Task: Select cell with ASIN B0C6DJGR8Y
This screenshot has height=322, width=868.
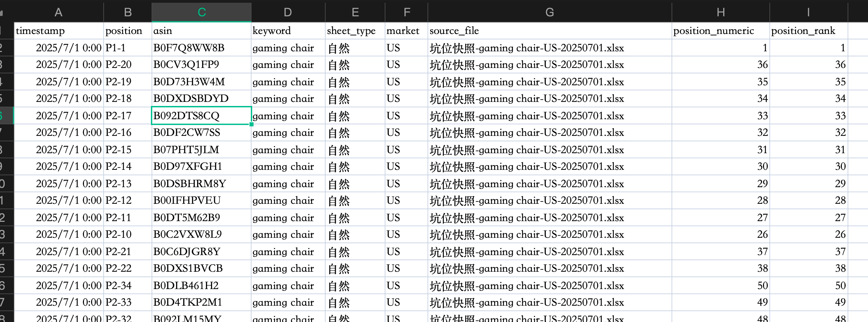Action: tap(202, 251)
